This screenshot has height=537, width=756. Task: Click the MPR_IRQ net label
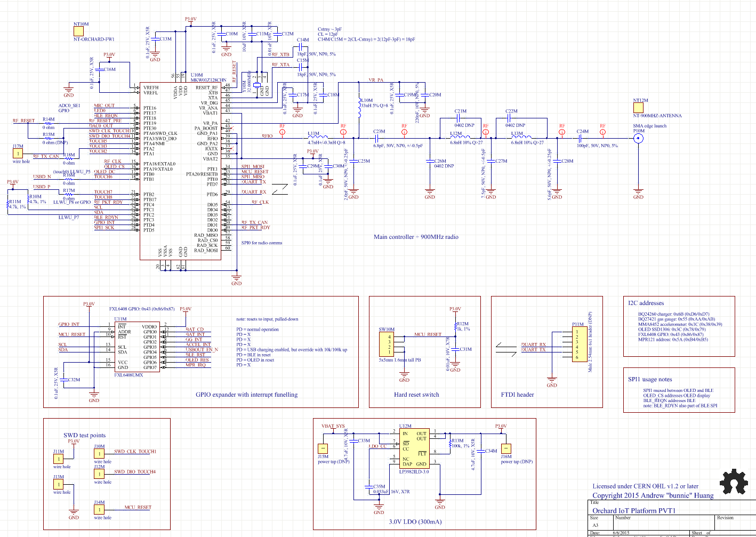pyautogui.click(x=196, y=365)
